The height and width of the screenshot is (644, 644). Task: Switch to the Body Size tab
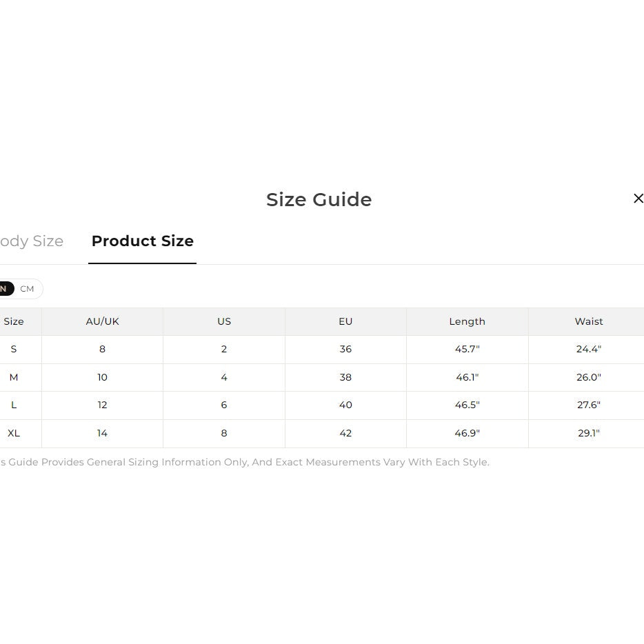tap(32, 241)
